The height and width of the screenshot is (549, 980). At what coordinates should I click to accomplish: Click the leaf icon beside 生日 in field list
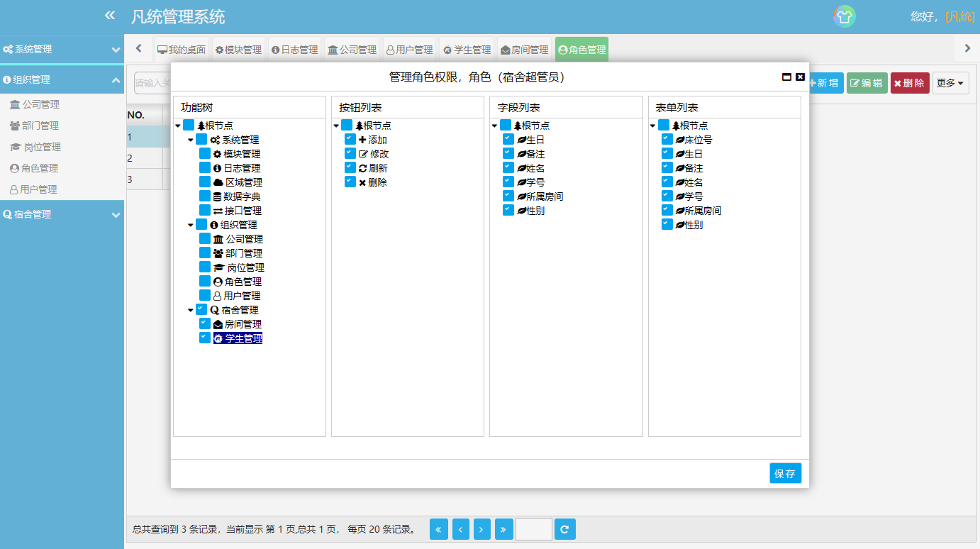pyautogui.click(x=521, y=140)
